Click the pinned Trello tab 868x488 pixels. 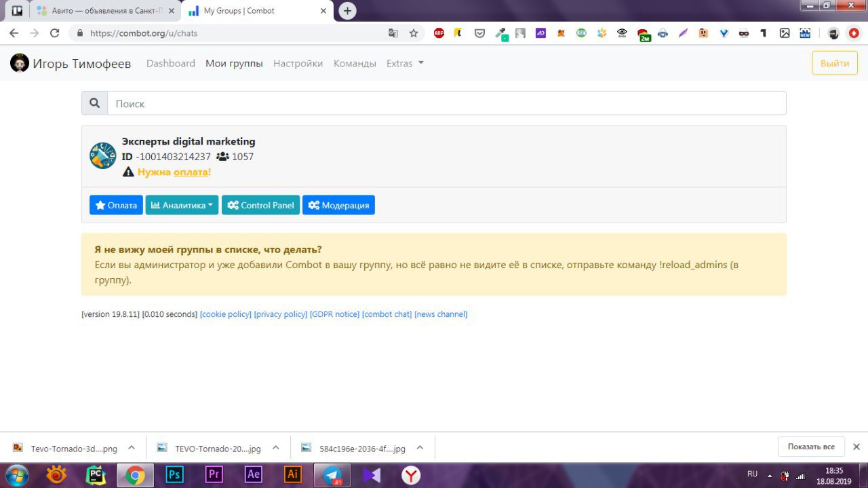[17, 11]
